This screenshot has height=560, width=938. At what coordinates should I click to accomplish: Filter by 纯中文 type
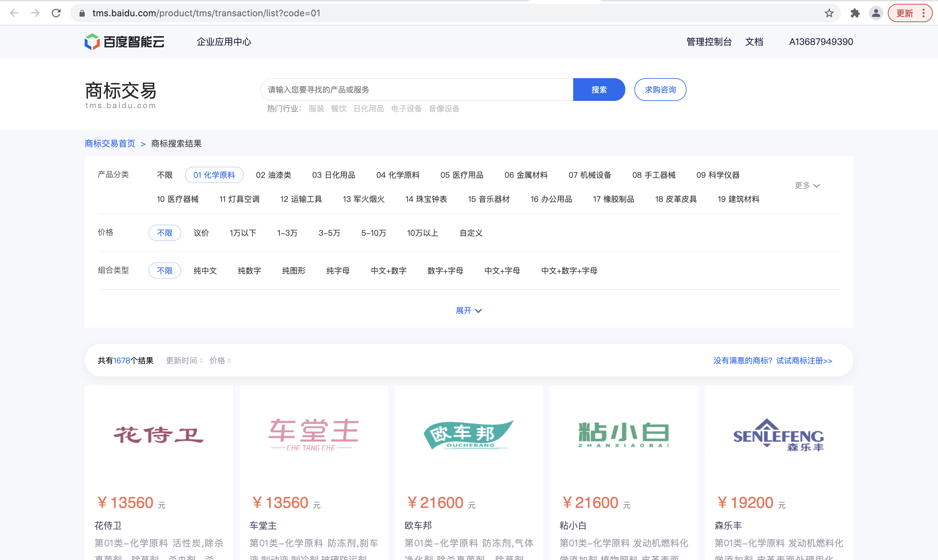pyautogui.click(x=205, y=271)
